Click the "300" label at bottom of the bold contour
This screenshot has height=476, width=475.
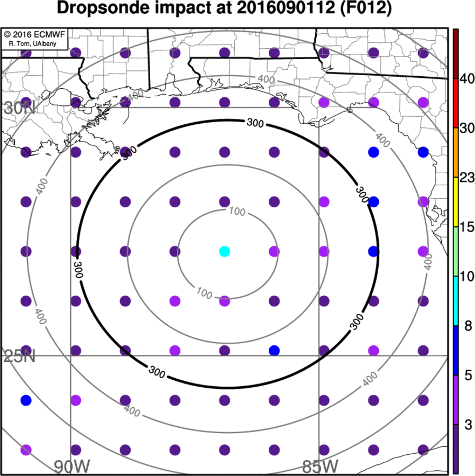pos(157,372)
